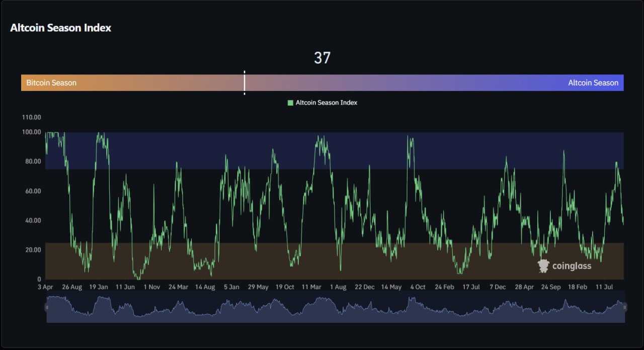Expand the chart by clicking the navigator strip

[332, 307]
